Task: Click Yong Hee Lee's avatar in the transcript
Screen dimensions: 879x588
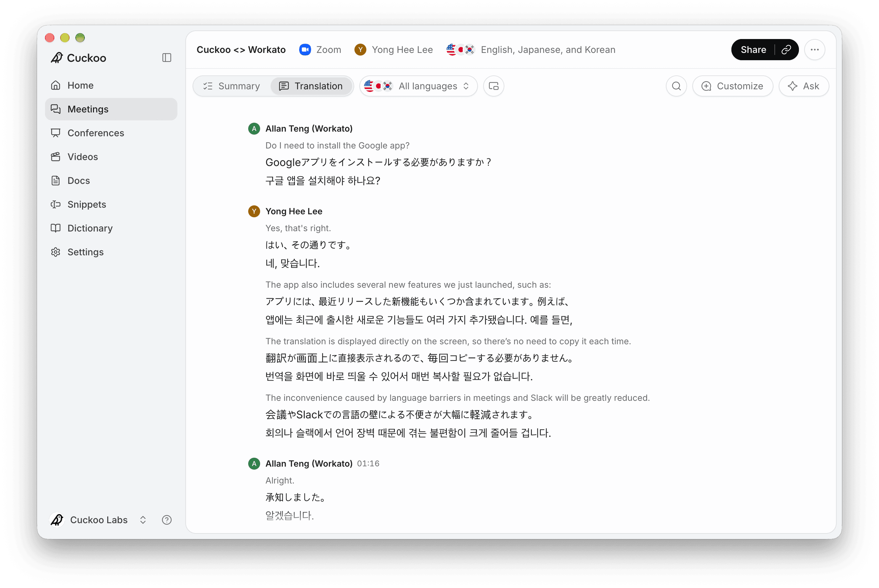Action: 254,211
